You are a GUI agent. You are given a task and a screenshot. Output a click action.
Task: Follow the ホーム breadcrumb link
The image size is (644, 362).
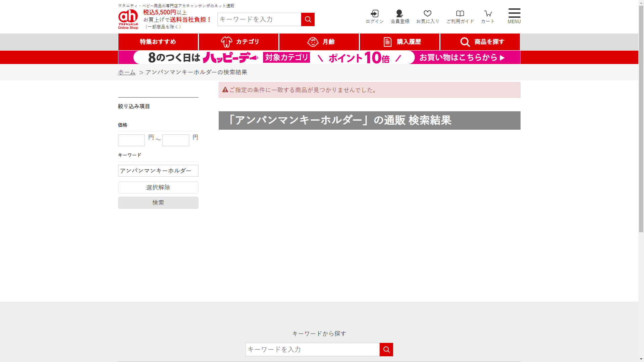pos(126,72)
